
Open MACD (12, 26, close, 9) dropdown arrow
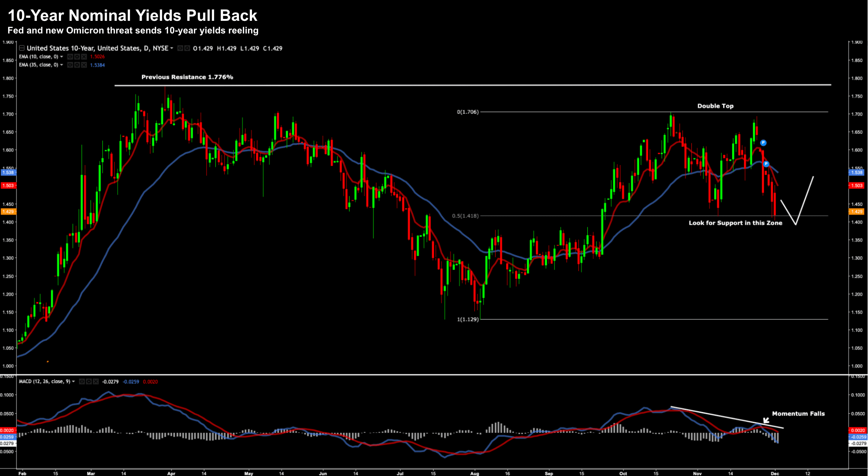tap(73, 382)
